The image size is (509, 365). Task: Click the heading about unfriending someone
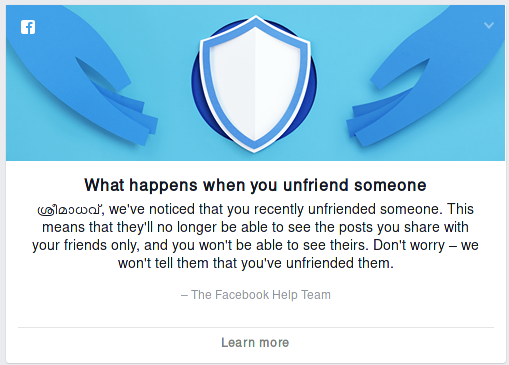pos(255,185)
